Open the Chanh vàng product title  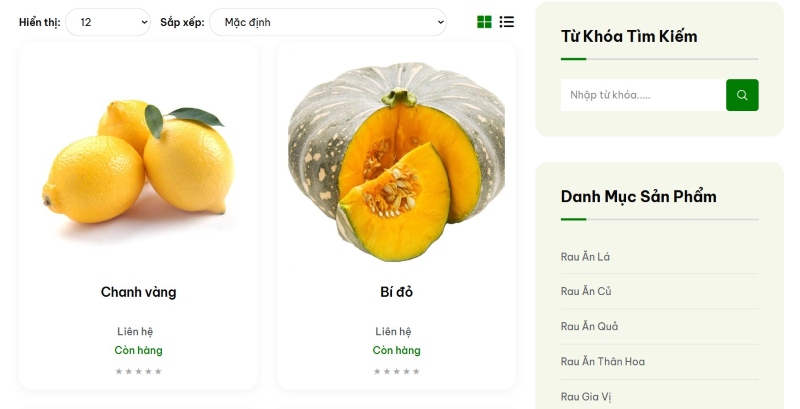click(138, 292)
